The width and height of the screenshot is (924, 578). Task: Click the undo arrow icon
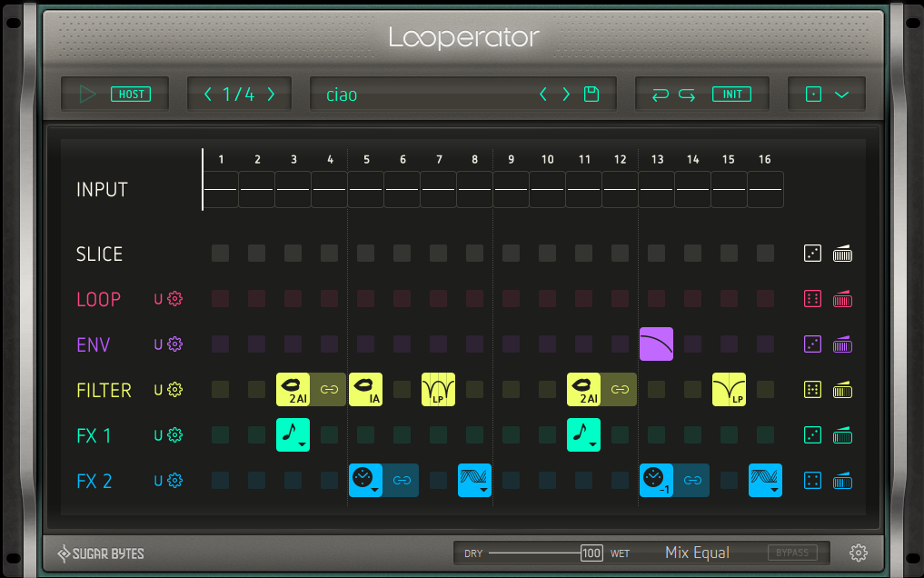click(661, 95)
